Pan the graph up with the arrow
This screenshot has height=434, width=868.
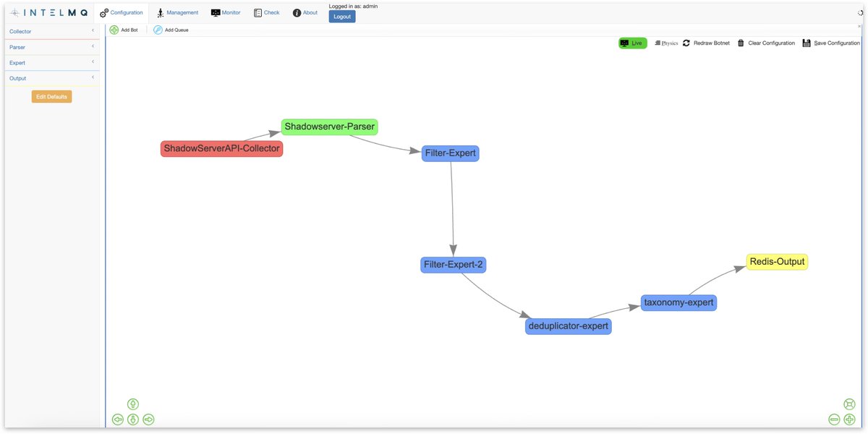coord(133,404)
